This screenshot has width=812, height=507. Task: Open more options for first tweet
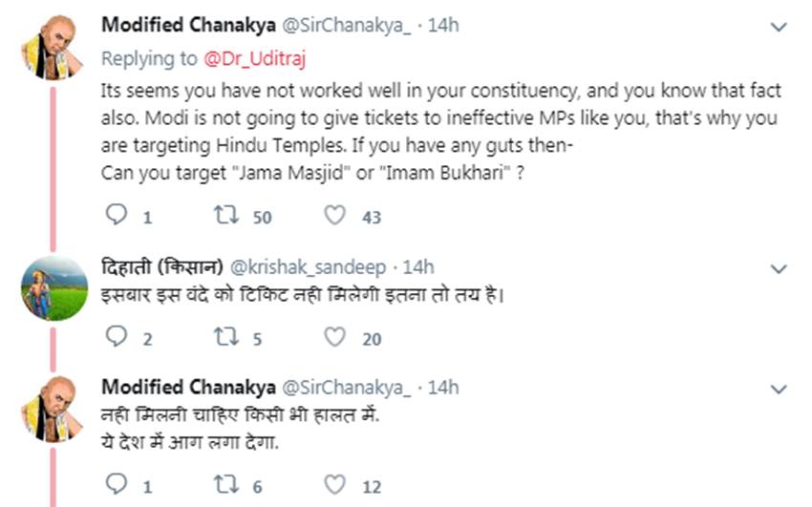pos(779,27)
